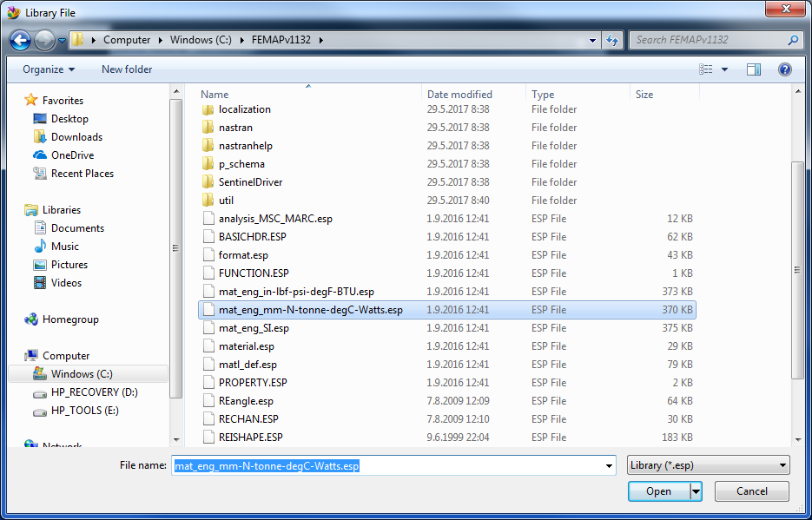Change your view icon
This screenshot has width=812, height=520.
[705, 69]
